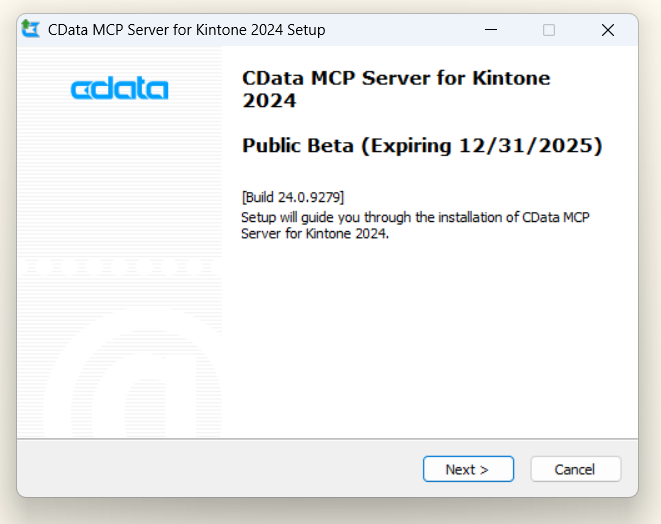Click the window title 'CData MCP Server for Kintone 2024 Setup'
This screenshot has height=524, width=661.
(x=186, y=30)
